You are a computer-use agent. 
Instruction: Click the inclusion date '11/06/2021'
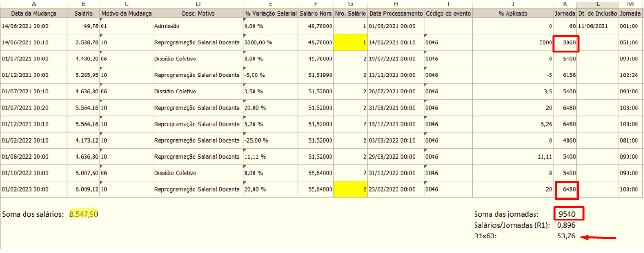coord(598,26)
